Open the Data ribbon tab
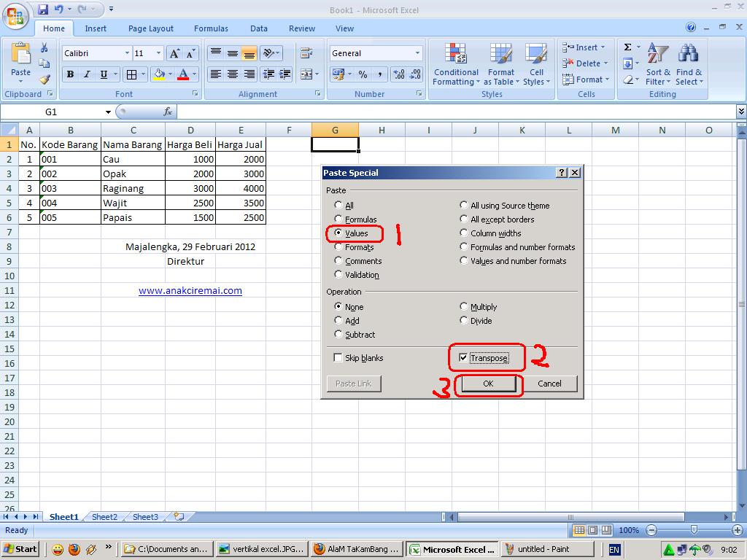The height and width of the screenshot is (560, 747). point(259,28)
